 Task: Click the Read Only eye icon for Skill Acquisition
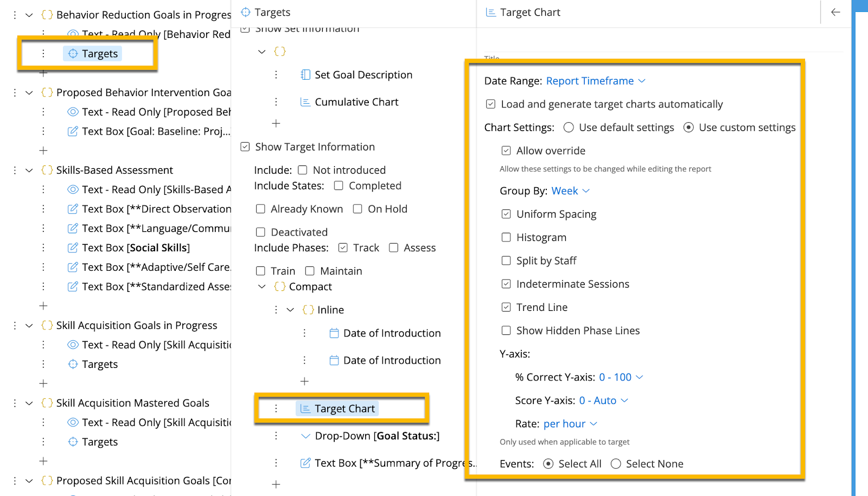coord(73,344)
